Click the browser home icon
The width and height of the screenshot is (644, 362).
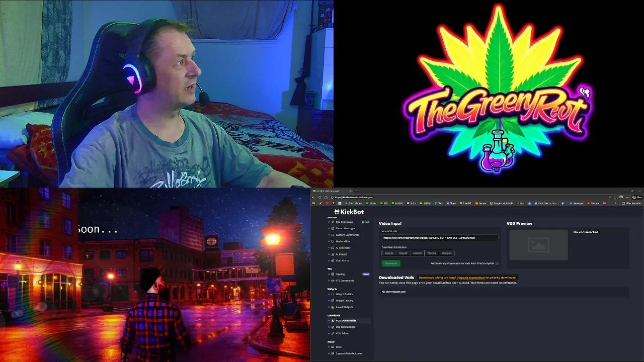click(326, 197)
